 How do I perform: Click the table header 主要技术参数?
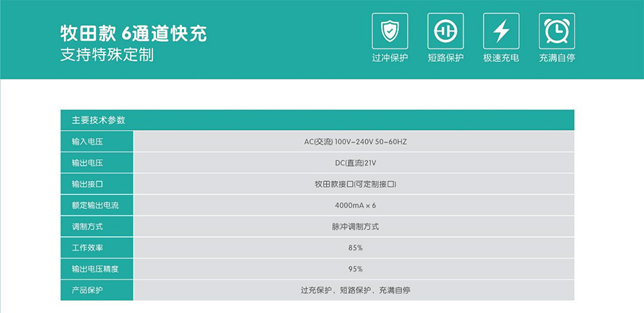pos(99,120)
